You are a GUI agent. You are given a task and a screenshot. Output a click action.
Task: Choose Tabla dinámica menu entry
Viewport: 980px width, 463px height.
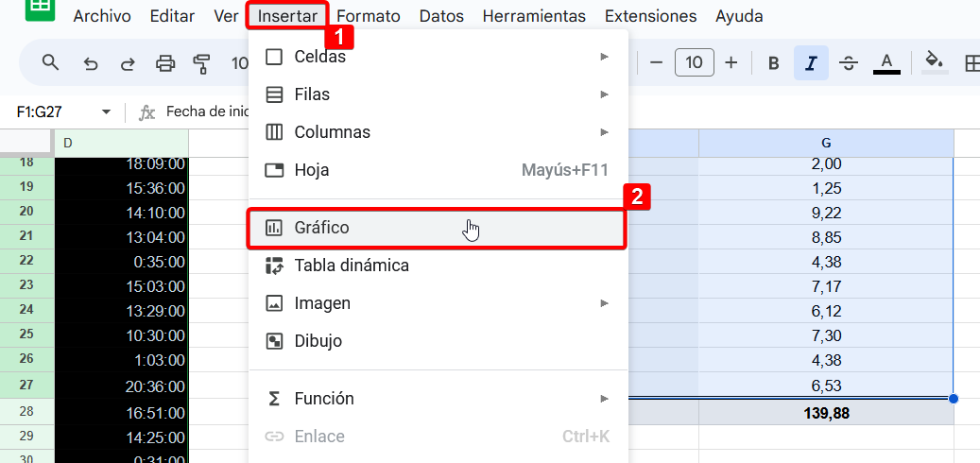(x=436, y=266)
